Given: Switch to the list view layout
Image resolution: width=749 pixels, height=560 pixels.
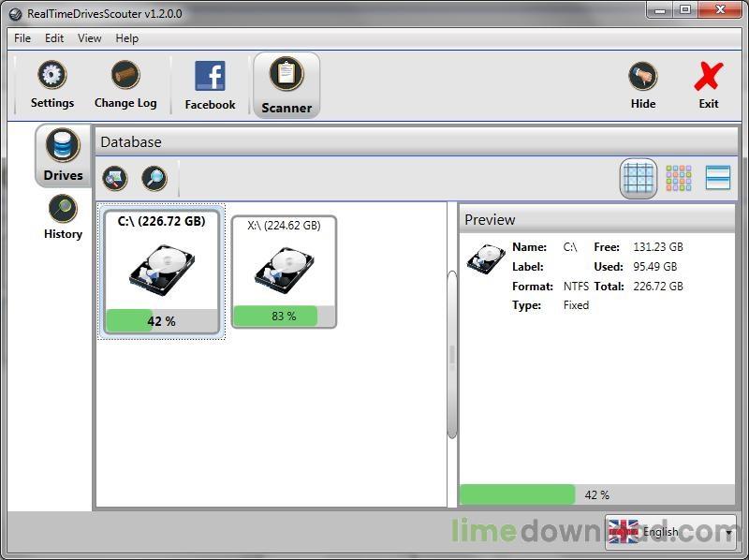Looking at the screenshot, I should pyautogui.click(x=717, y=178).
